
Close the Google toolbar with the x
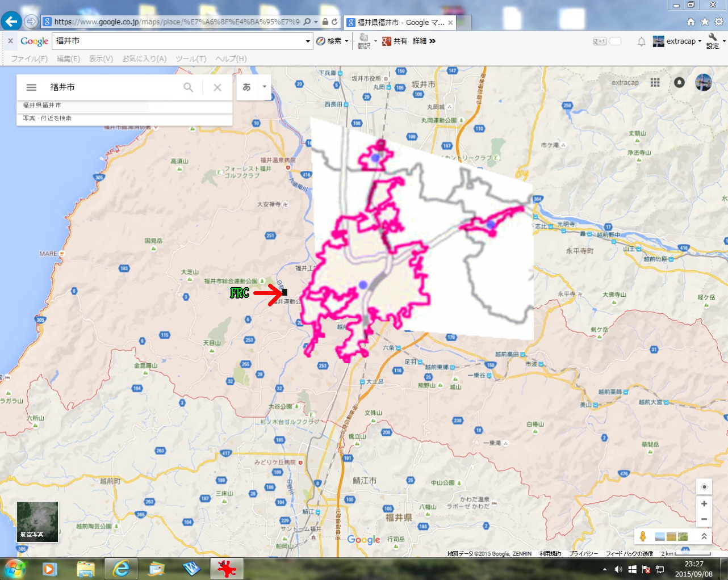click(10, 41)
